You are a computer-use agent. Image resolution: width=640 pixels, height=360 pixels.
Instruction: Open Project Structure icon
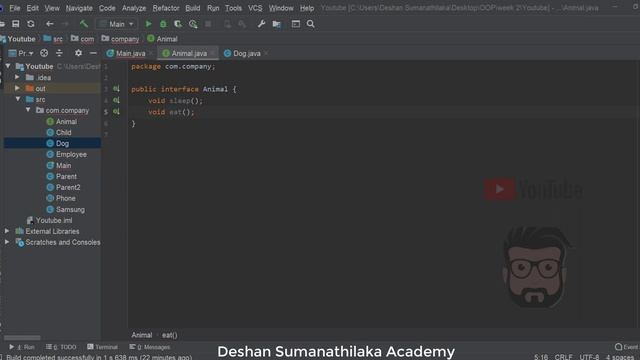pyautogui.click(x=276, y=24)
